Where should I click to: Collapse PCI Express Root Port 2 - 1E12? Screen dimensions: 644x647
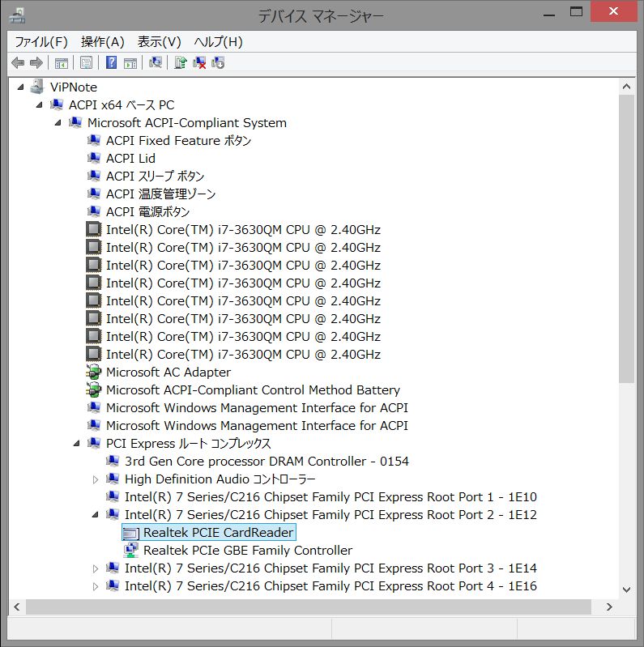(96, 514)
